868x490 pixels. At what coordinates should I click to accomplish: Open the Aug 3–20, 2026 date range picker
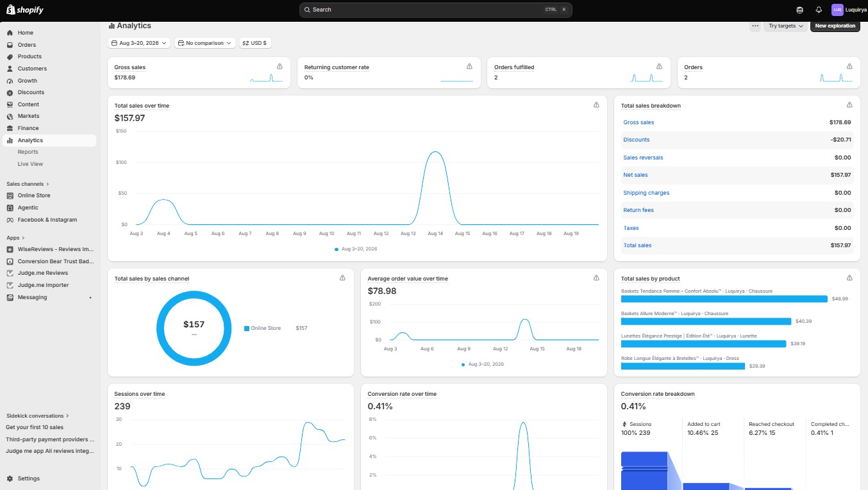[x=139, y=43]
